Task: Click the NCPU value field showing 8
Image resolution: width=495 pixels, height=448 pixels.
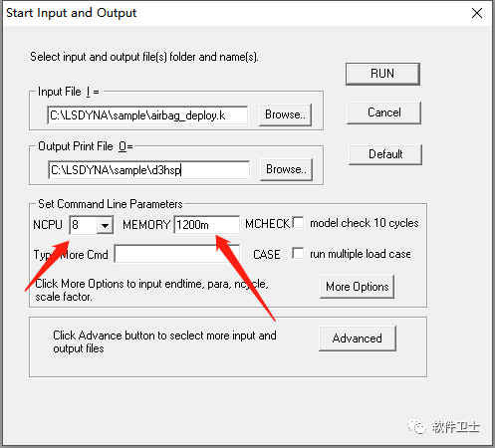Action: pos(84,225)
